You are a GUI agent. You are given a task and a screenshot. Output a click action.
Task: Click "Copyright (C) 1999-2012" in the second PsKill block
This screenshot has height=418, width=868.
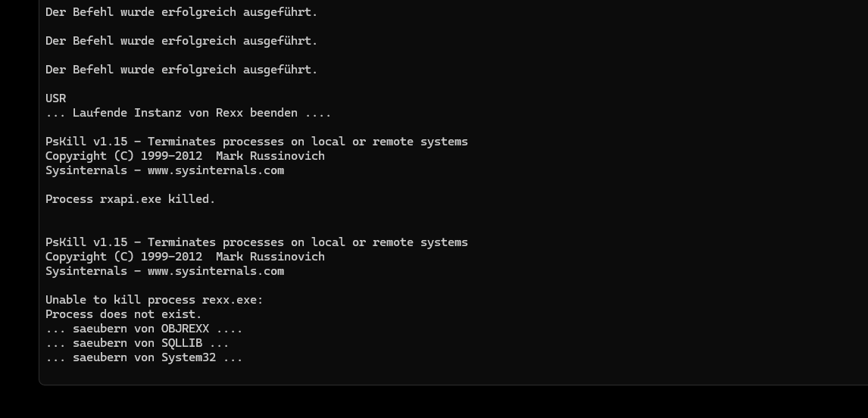pos(123,257)
